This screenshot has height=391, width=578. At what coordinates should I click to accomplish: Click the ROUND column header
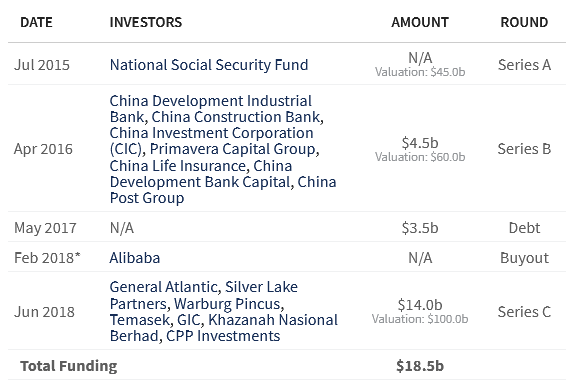click(x=524, y=22)
